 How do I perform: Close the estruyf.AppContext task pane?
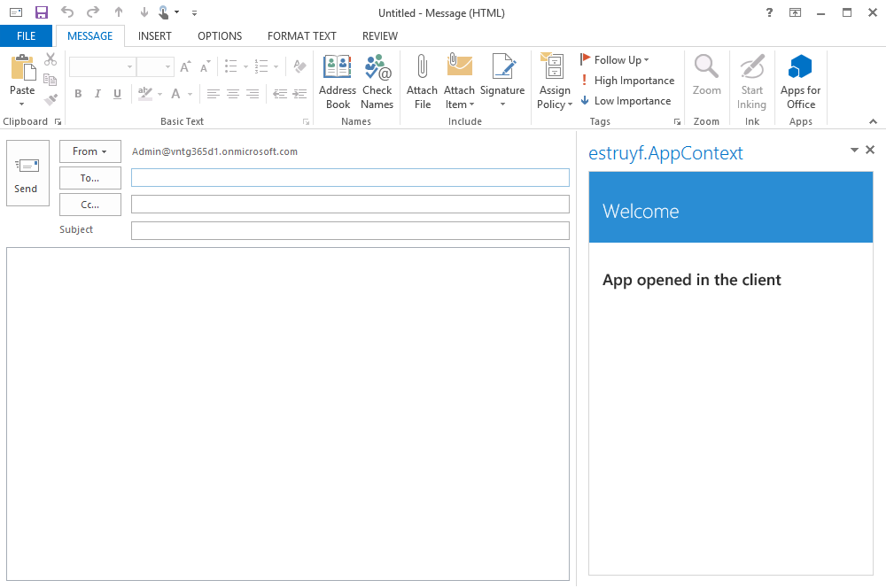[870, 150]
